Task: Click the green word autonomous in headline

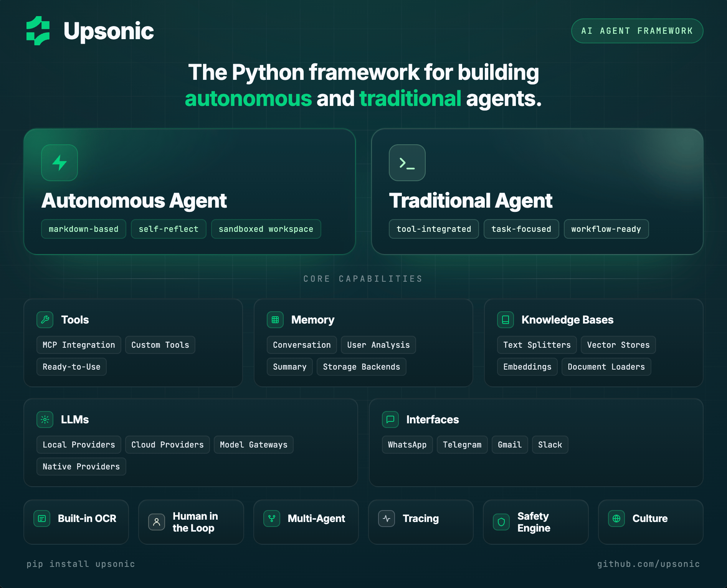Action: [x=248, y=99]
